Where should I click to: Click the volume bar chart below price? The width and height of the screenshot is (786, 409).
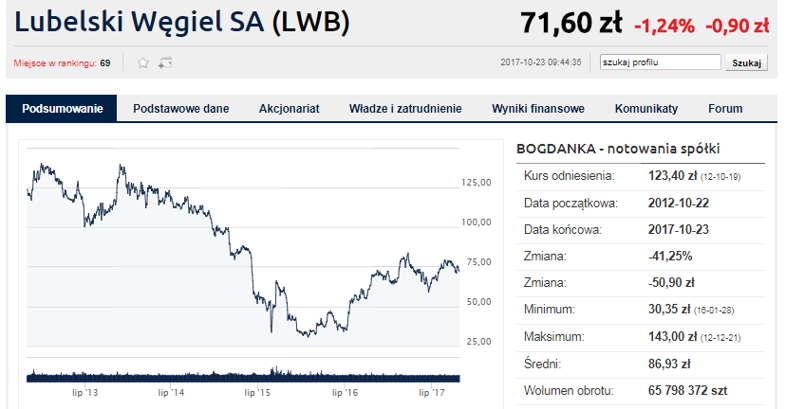point(243,375)
